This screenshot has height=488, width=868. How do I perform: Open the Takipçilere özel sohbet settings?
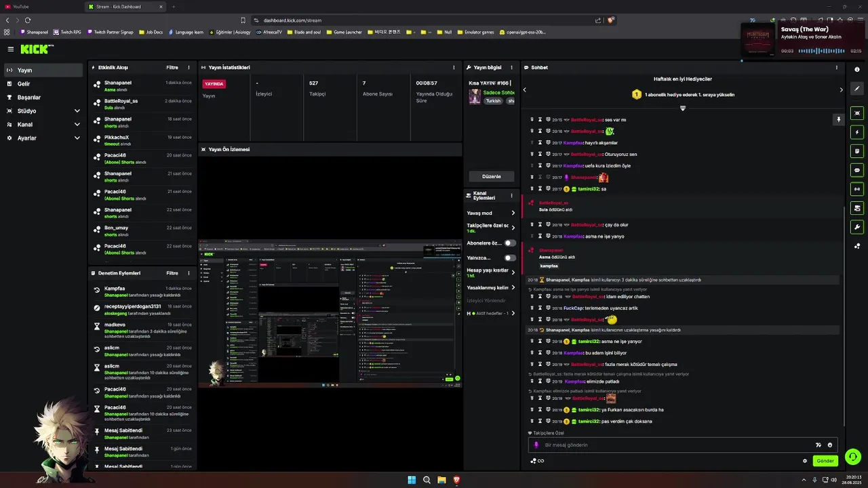(491, 228)
